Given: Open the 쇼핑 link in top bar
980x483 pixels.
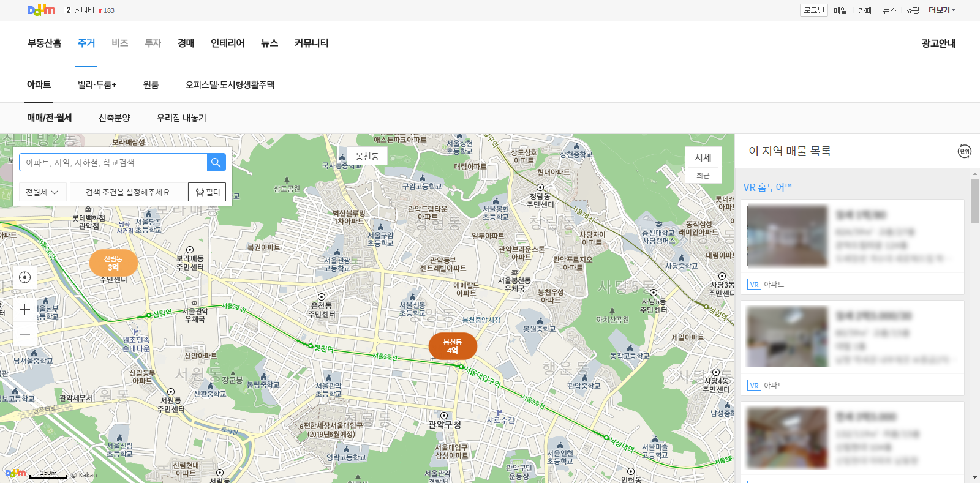Looking at the screenshot, I should tap(913, 10).
